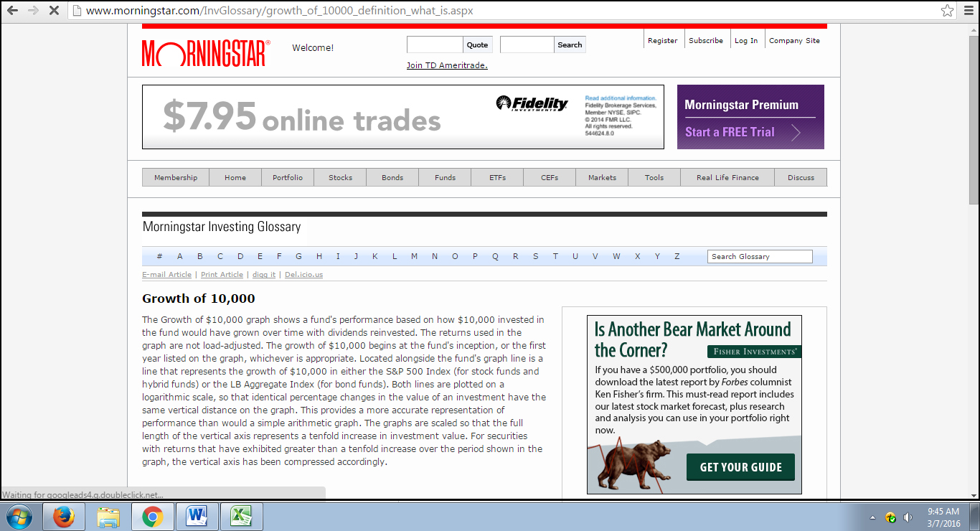Open Word icon in taskbar
Screen dimensions: 980x531
coord(197,517)
